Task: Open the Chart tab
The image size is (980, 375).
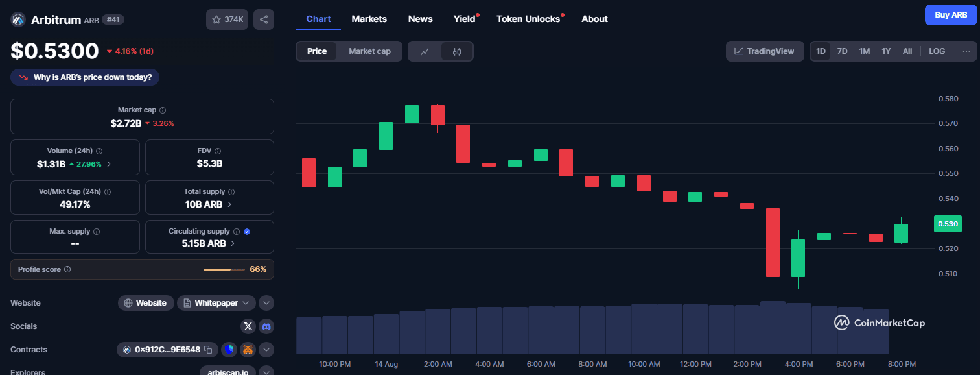Action: [318, 19]
